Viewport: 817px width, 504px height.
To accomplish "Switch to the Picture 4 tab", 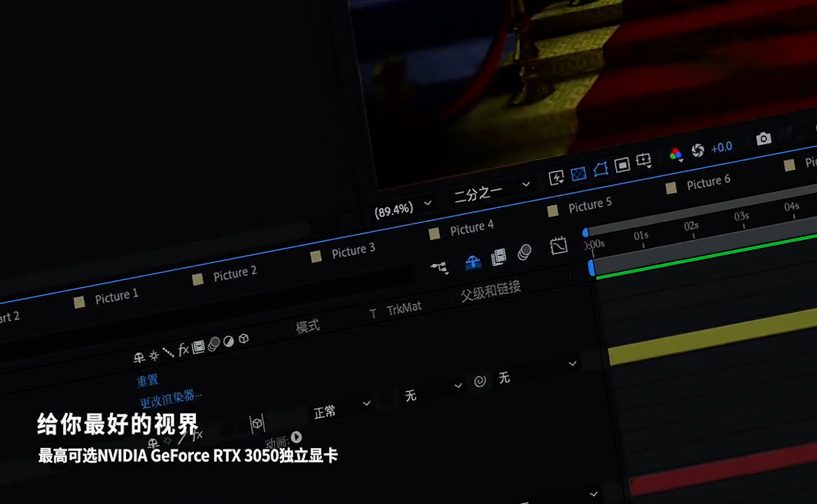I will tap(472, 227).
